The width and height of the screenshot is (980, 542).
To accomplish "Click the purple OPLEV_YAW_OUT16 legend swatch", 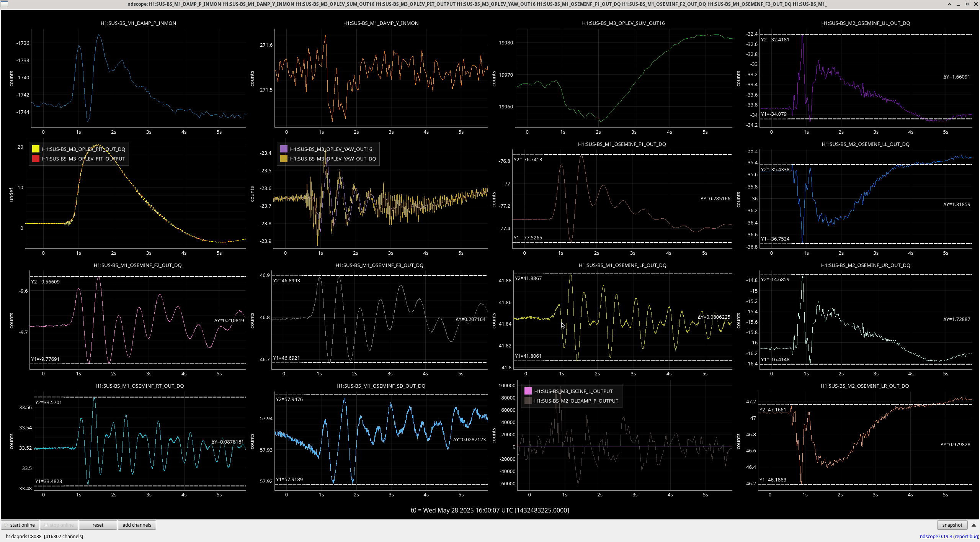I will [284, 149].
